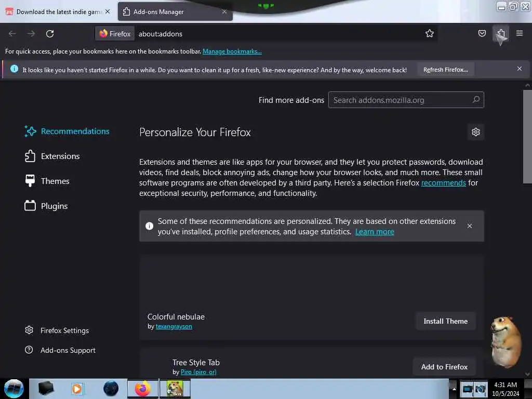The width and height of the screenshot is (532, 399).
Task: Open Firefox Settings from the sidebar
Action: (57, 330)
